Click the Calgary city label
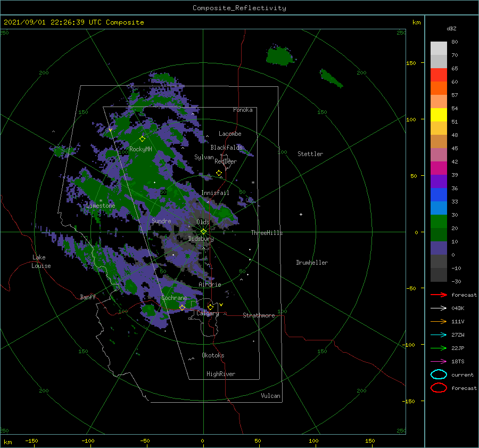Screen dimensions: 479x448 (x=208, y=313)
